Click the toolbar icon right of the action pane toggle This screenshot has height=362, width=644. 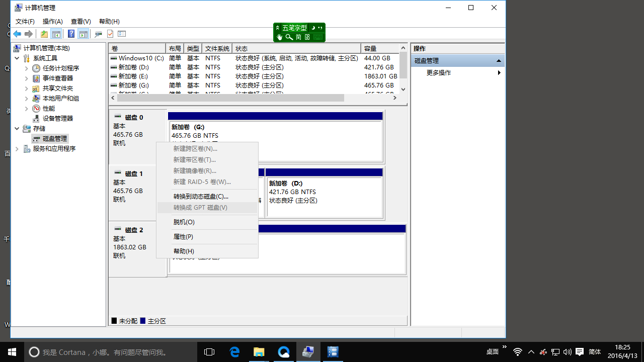tap(98, 34)
